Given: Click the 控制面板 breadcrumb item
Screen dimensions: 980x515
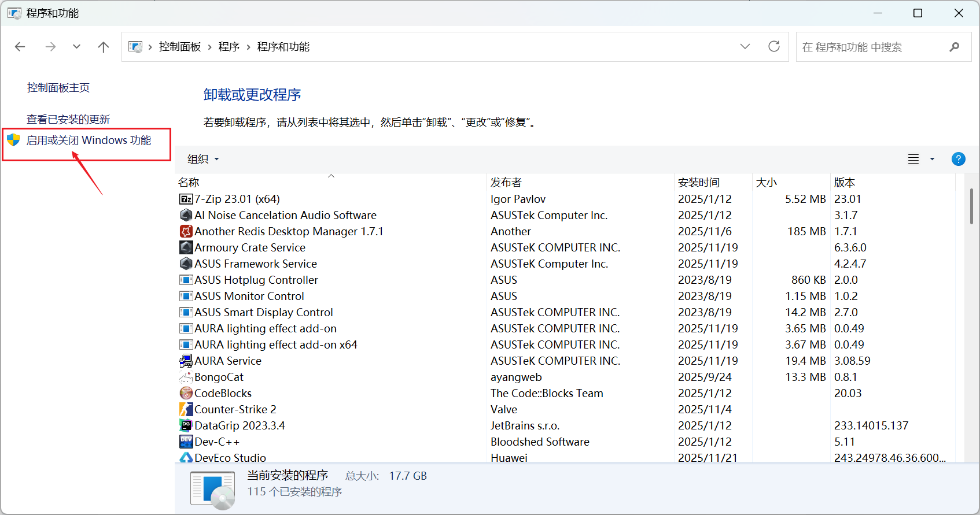Looking at the screenshot, I should pyautogui.click(x=180, y=47).
